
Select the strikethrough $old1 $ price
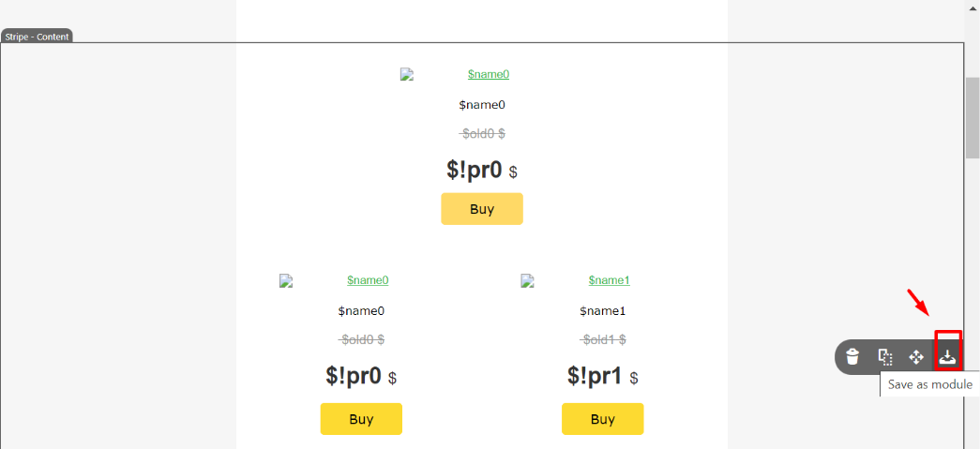(x=603, y=339)
